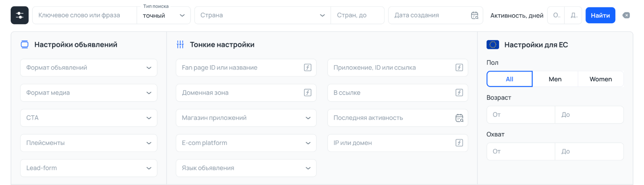Image resolution: width=644 pixels, height=185 pixels.
Task: Click the function icon in Доменная зона field
Action: click(308, 93)
